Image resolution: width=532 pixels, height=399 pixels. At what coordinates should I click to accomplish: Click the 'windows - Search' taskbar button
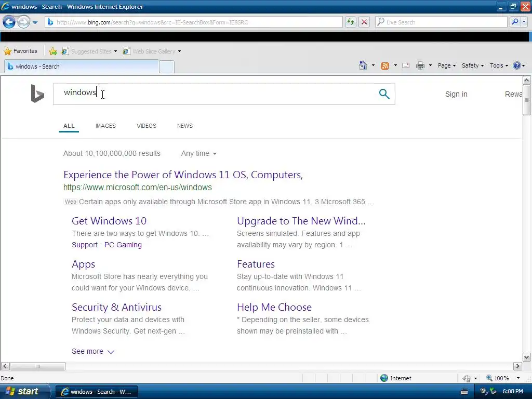pos(96,392)
